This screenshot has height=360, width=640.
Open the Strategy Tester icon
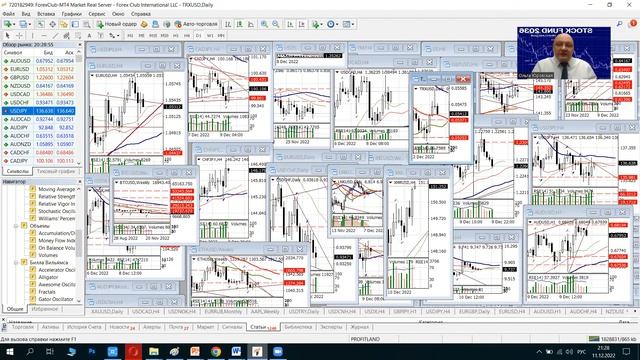pyautogui.click(x=87, y=24)
